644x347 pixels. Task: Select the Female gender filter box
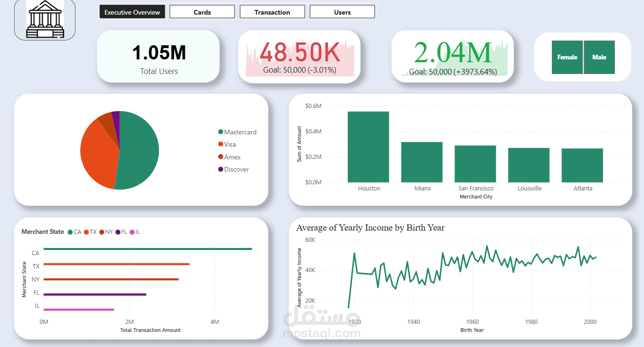click(x=567, y=57)
